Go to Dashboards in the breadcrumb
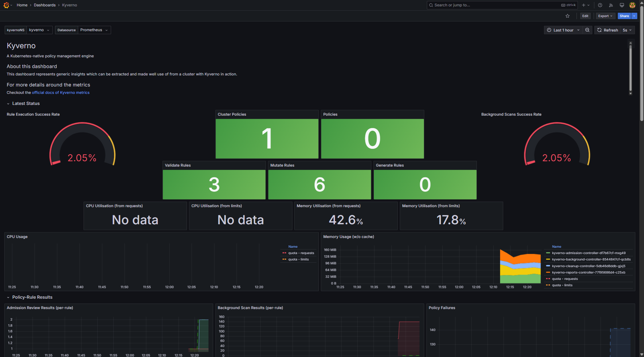 pos(45,5)
